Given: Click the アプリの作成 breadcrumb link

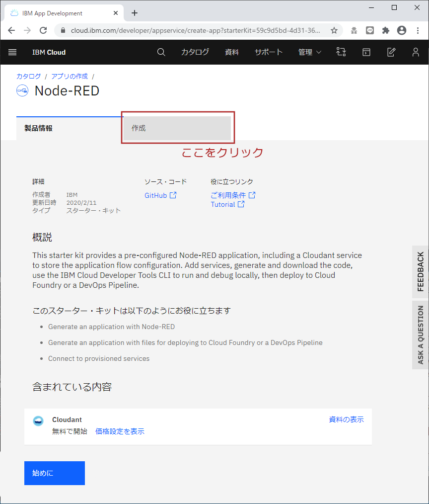Looking at the screenshot, I should (70, 76).
